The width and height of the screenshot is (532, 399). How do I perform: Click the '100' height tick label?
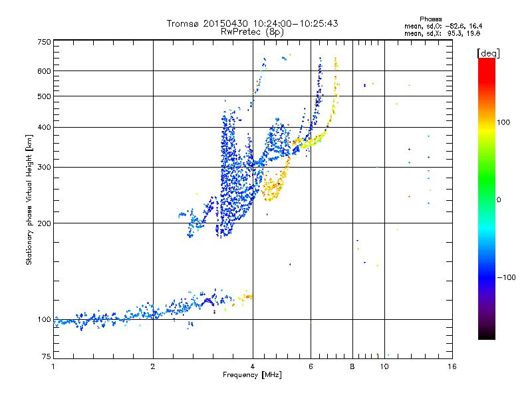point(45,319)
